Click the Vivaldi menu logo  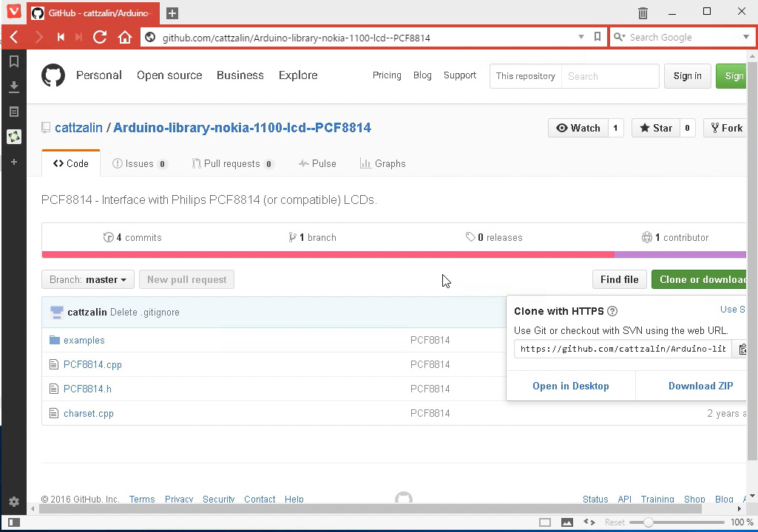[x=14, y=10]
